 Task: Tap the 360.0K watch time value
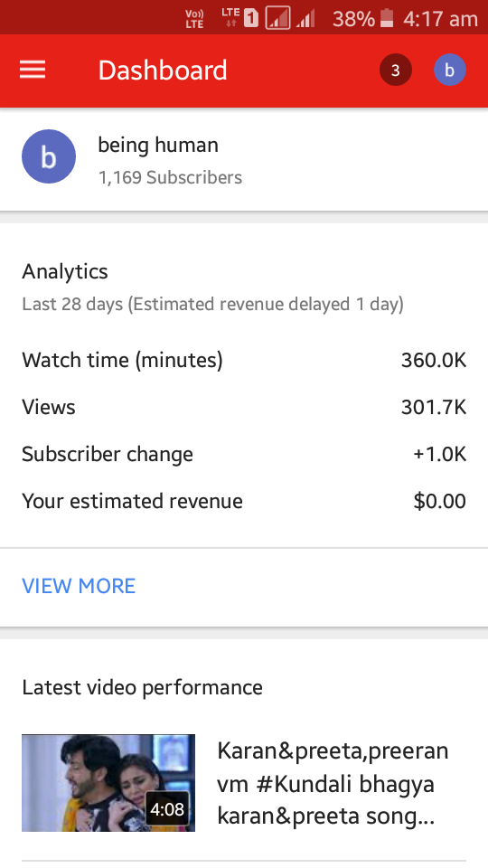(434, 361)
